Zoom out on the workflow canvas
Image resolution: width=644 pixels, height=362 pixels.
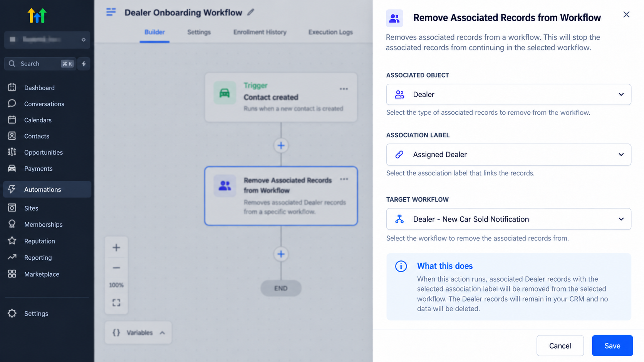[x=116, y=268]
